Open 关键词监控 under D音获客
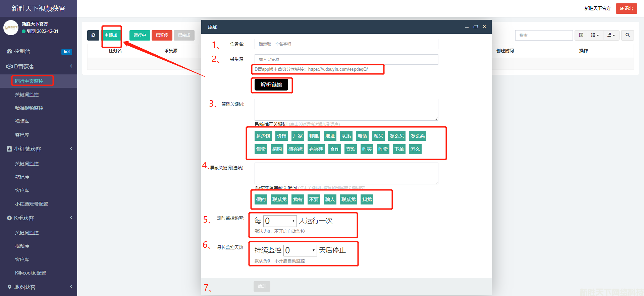The height and width of the screenshot is (296, 644). pyautogui.click(x=27, y=95)
